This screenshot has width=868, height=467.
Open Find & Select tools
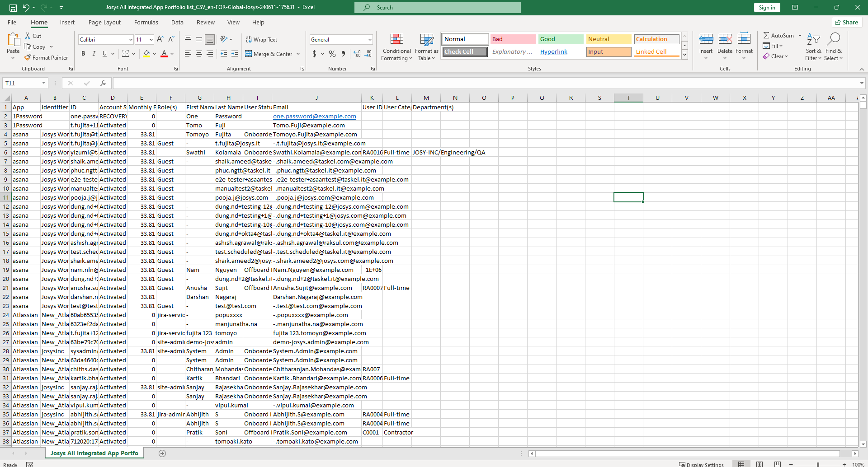(833, 47)
